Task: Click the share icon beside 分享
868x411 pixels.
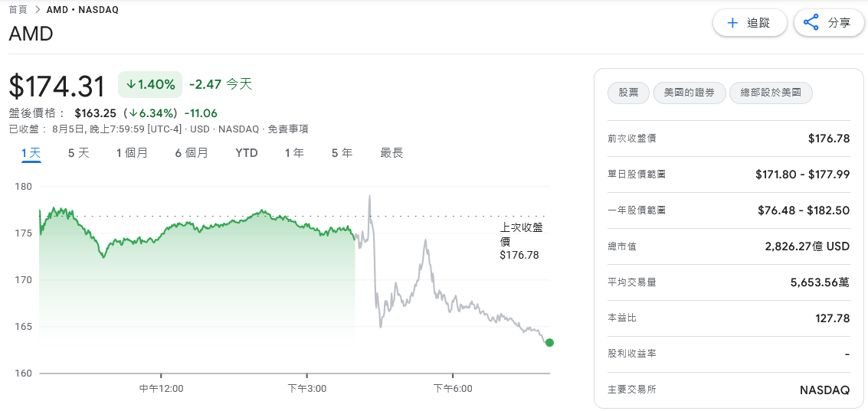Action: (811, 23)
